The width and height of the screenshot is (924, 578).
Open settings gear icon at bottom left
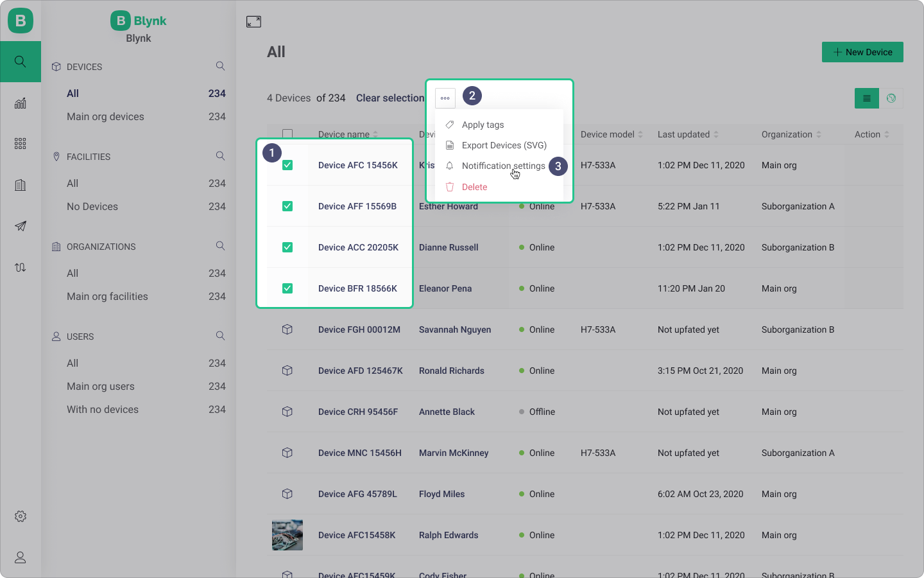tap(21, 516)
